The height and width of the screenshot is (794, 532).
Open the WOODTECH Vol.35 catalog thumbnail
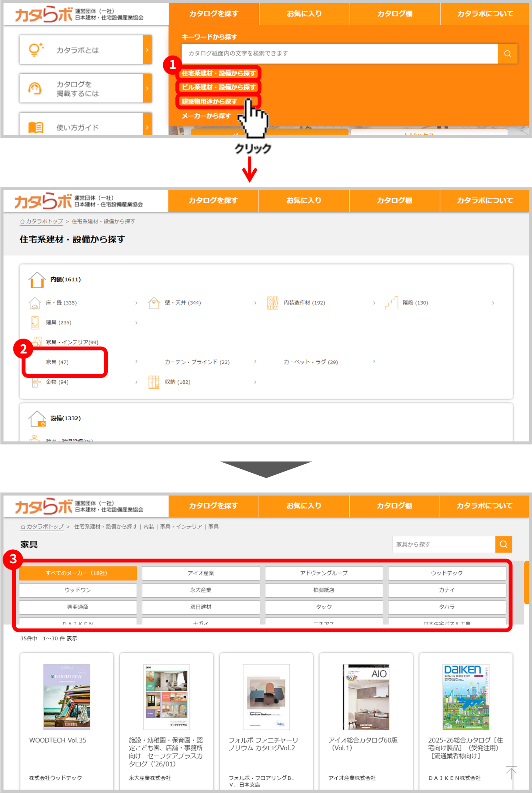click(67, 697)
